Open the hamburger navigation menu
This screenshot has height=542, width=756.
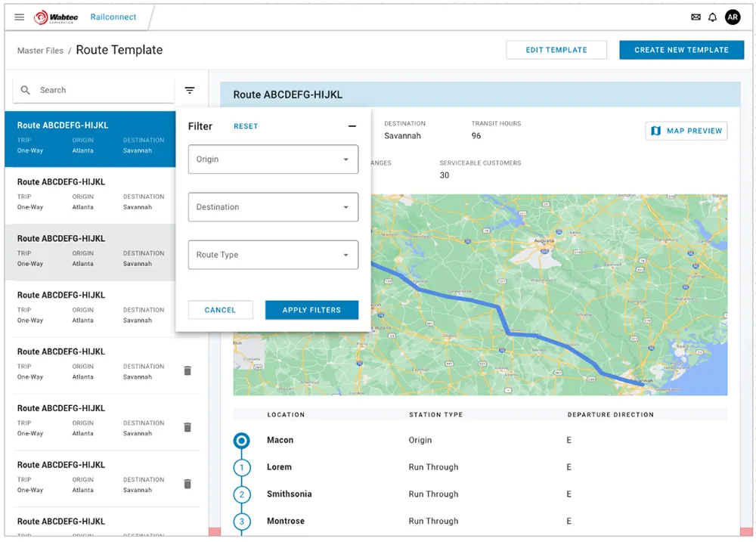pyautogui.click(x=20, y=17)
